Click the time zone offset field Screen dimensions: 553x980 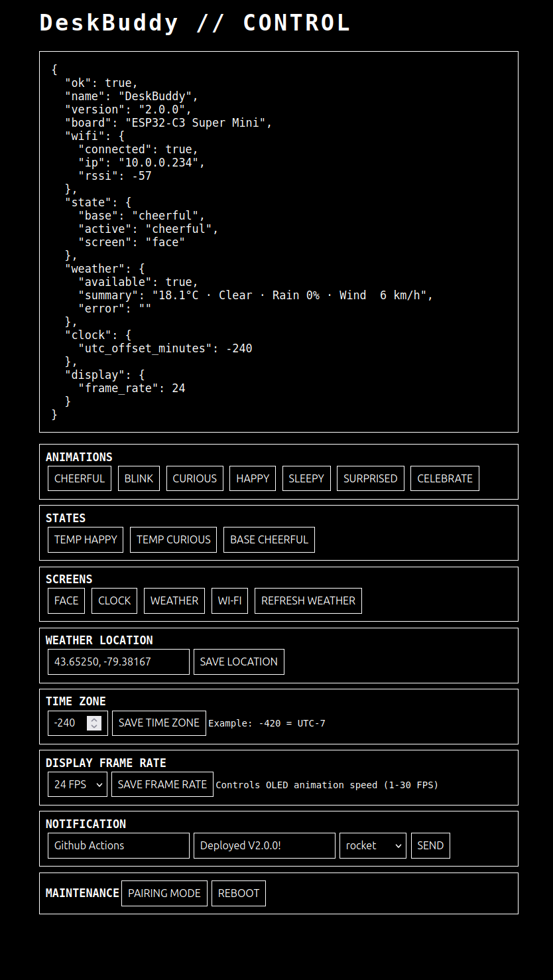click(78, 723)
